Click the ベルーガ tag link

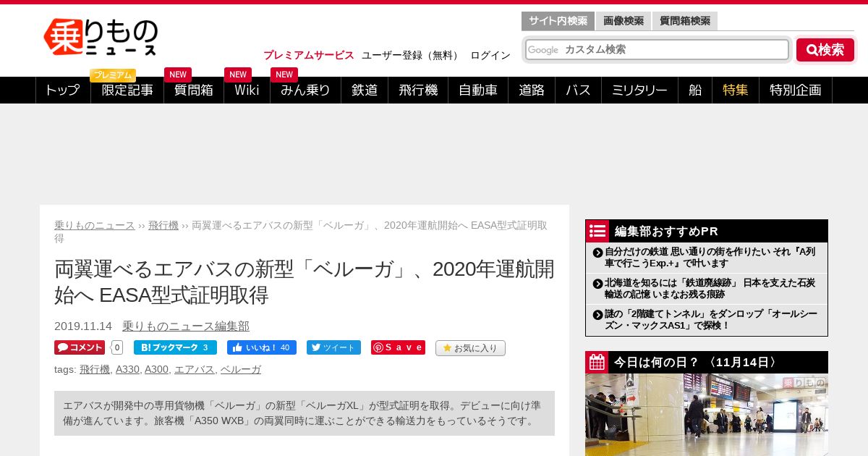pyautogui.click(x=241, y=369)
